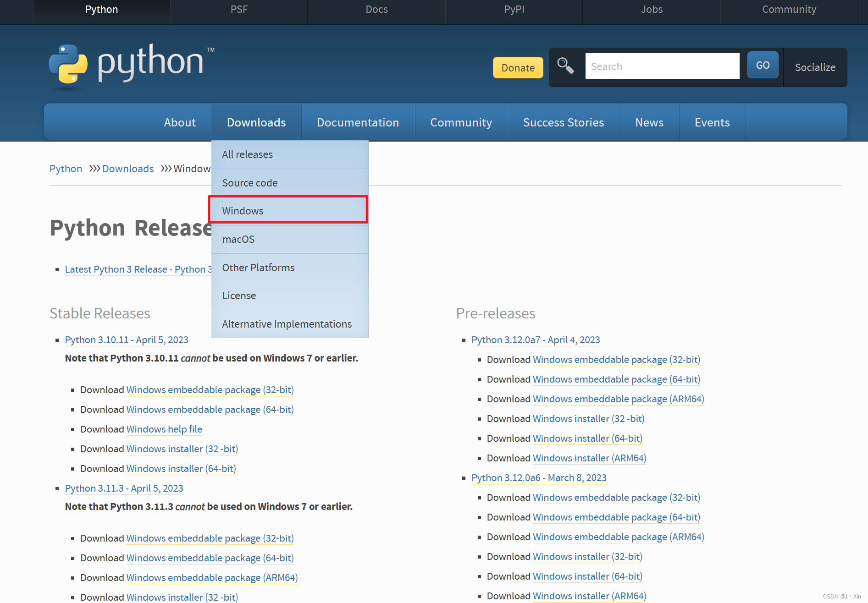Click the magnifying glass search icon
Image resolution: width=868 pixels, height=603 pixels.
[565, 66]
